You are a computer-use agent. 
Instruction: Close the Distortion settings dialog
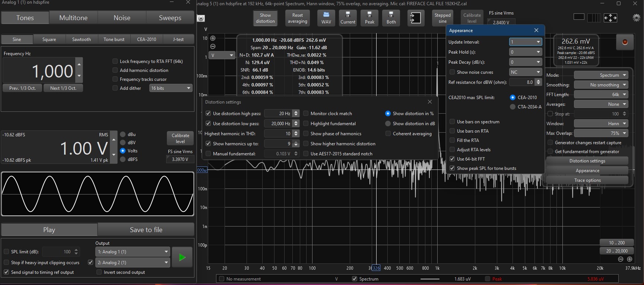pyautogui.click(x=430, y=102)
